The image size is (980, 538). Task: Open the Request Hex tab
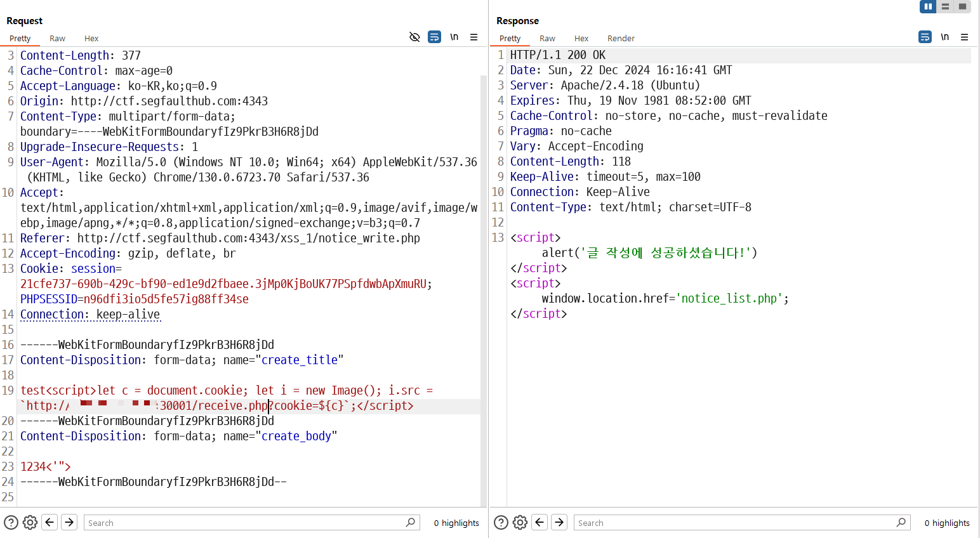pyautogui.click(x=91, y=38)
